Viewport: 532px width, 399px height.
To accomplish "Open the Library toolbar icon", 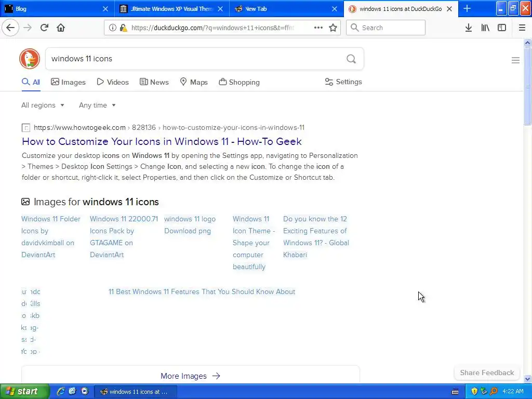I will pyautogui.click(x=485, y=28).
